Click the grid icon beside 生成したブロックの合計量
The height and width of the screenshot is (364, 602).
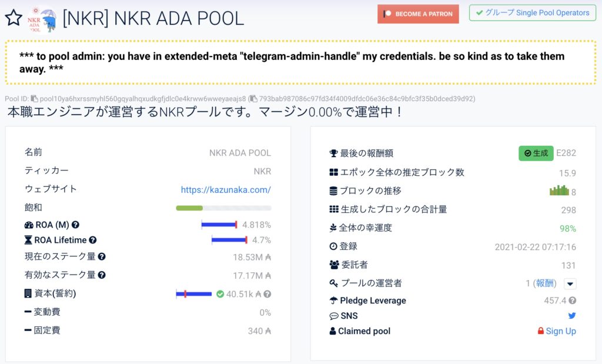[334, 209]
